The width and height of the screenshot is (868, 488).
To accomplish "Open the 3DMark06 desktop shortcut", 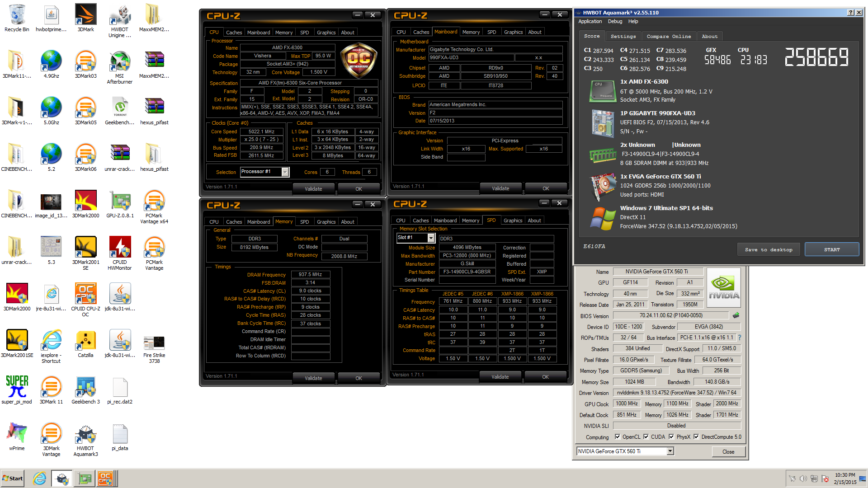I will [x=85, y=158].
